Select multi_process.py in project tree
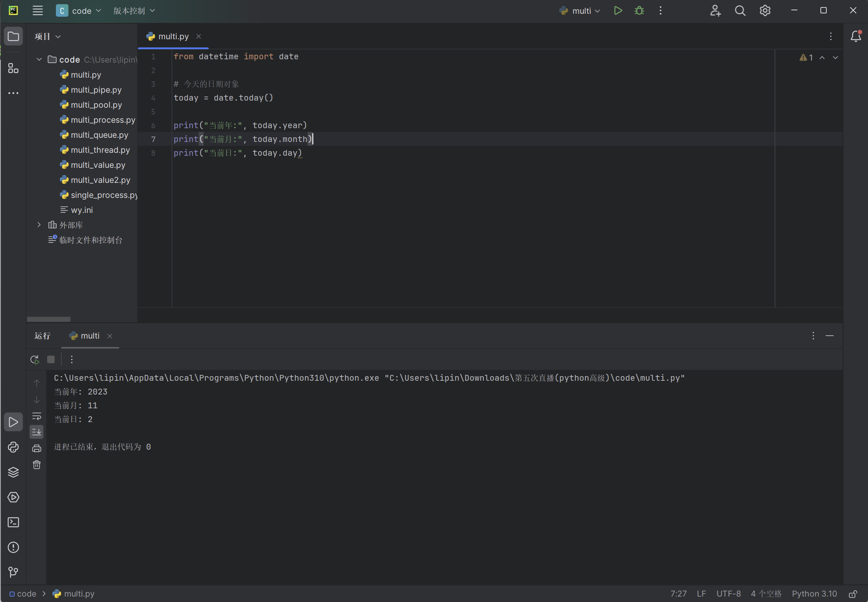 click(103, 120)
